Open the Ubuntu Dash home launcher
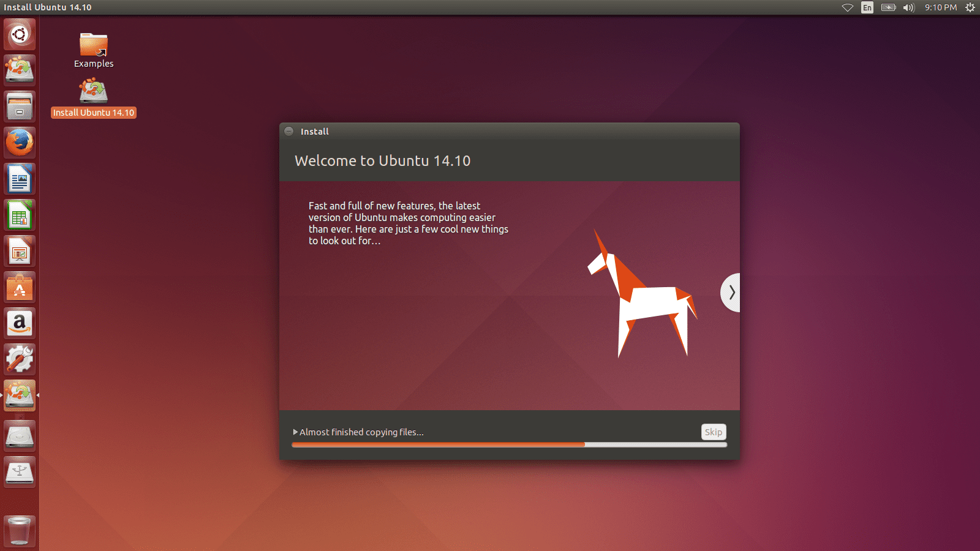This screenshot has width=980, height=551. [20, 34]
